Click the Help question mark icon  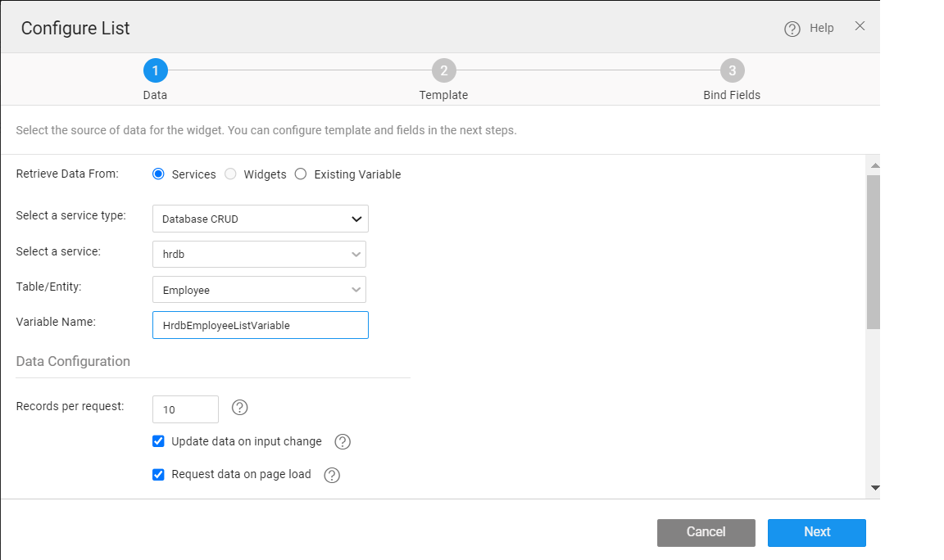click(x=792, y=29)
